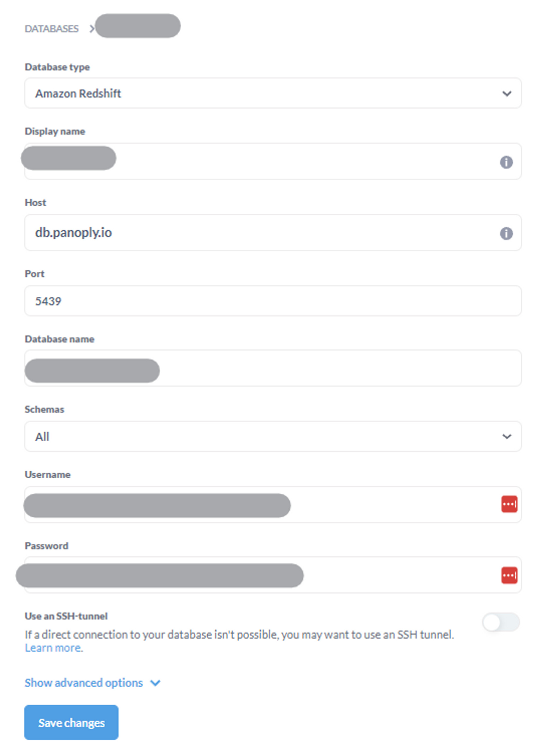Image resolution: width=538 pixels, height=756 pixels.
Task: Enable the Use an SSH-tunnel toggle
Action: pyautogui.click(x=501, y=622)
